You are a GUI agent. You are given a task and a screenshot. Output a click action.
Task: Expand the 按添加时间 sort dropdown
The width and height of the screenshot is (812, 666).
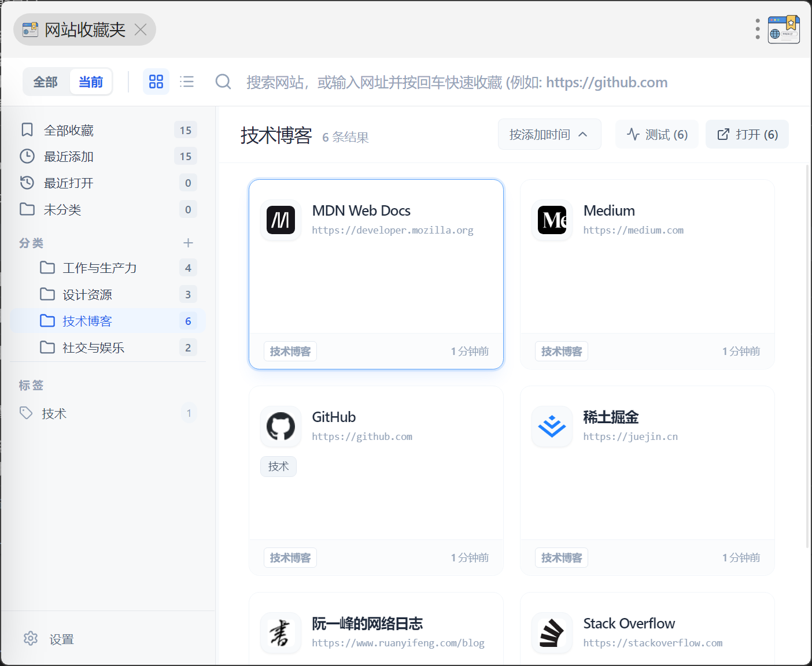pyautogui.click(x=549, y=134)
